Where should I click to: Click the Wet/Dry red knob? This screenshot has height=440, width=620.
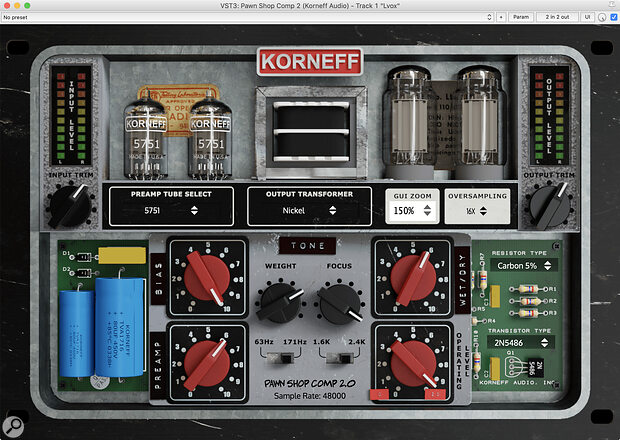tap(412, 278)
